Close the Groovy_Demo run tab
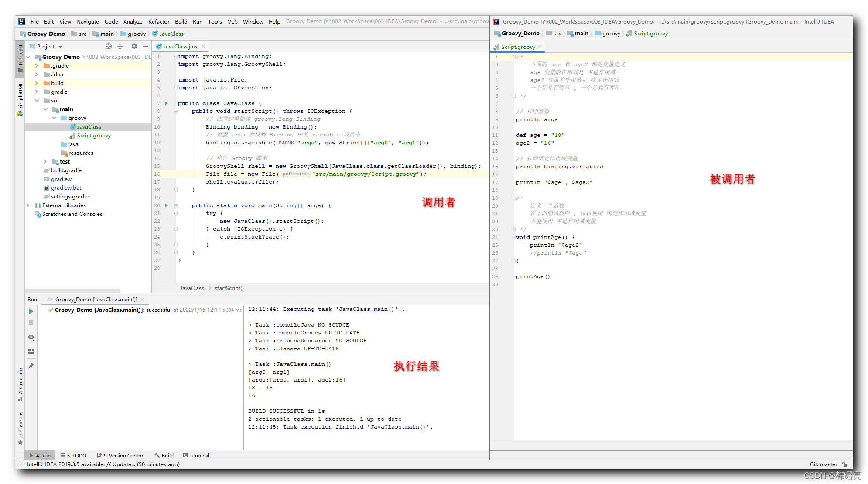The image size is (868, 484). pyautogui.click(x=142, y=300)
